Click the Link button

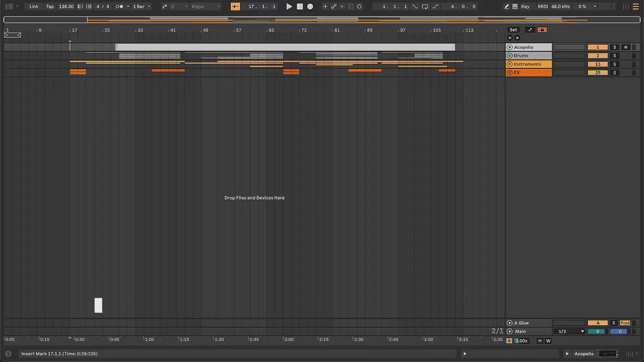coord(34,7)
